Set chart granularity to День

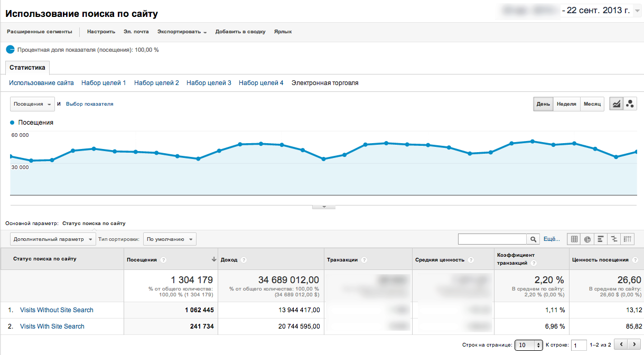(x=543, y=104)
